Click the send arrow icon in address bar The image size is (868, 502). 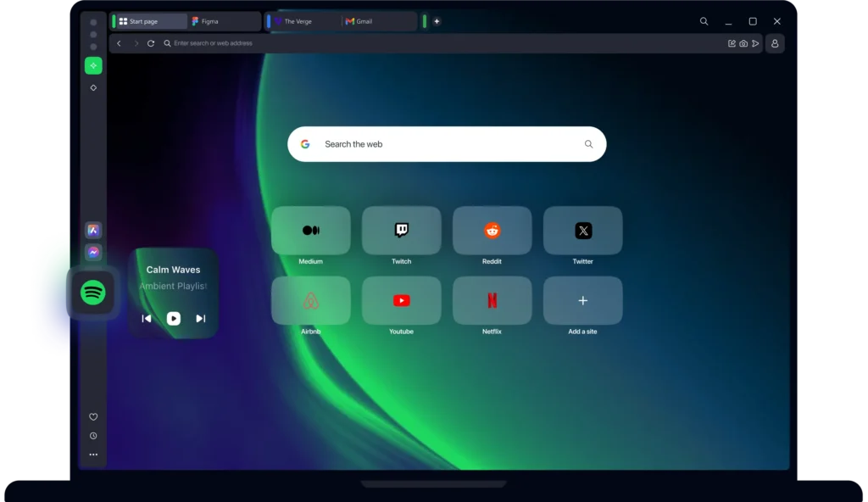pyautogui.click(x=755, y=43)
